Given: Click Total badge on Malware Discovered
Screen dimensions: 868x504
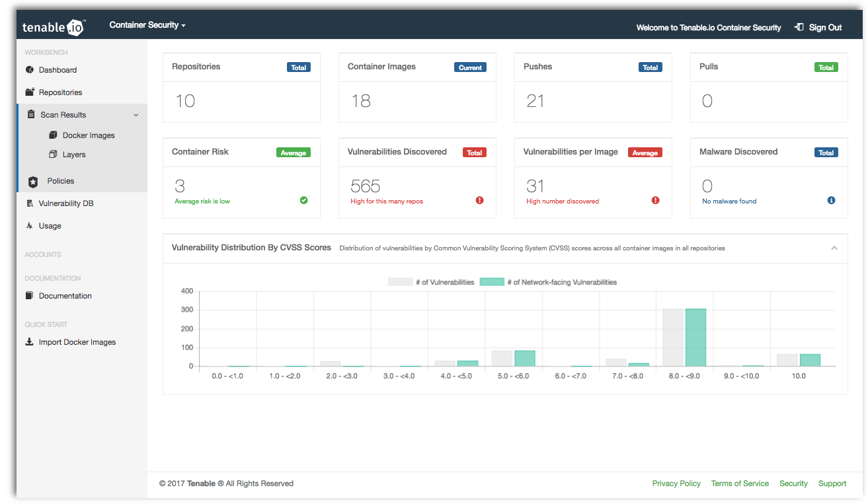Looking at the screenshot, I should point(826,153).
